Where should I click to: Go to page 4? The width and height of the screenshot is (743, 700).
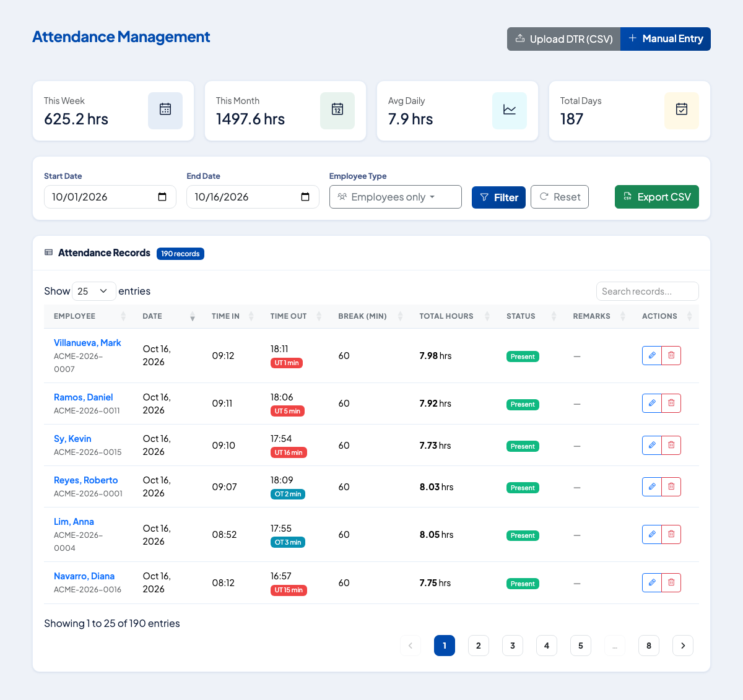(x=547, y=646)
